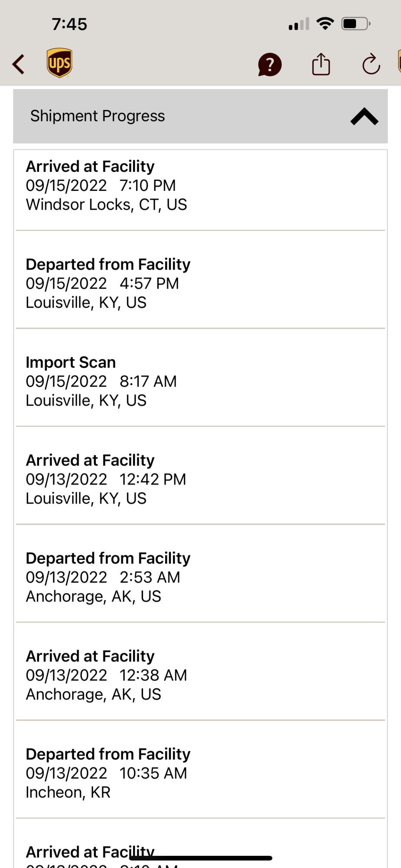
Task: Tap the UPS shield logo
Action: coord(59,63)
